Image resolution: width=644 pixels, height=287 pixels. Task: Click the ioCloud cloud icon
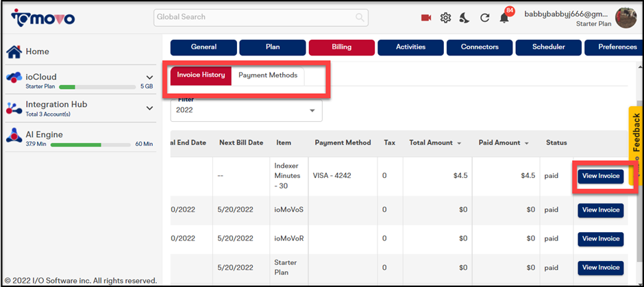coord(14,77)
